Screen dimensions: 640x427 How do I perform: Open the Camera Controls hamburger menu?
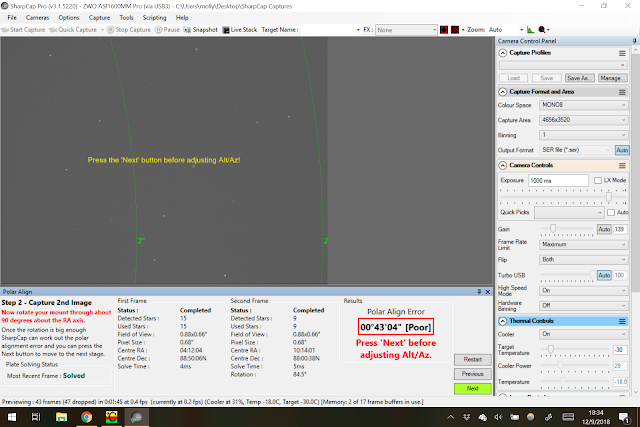coord(622,165)
